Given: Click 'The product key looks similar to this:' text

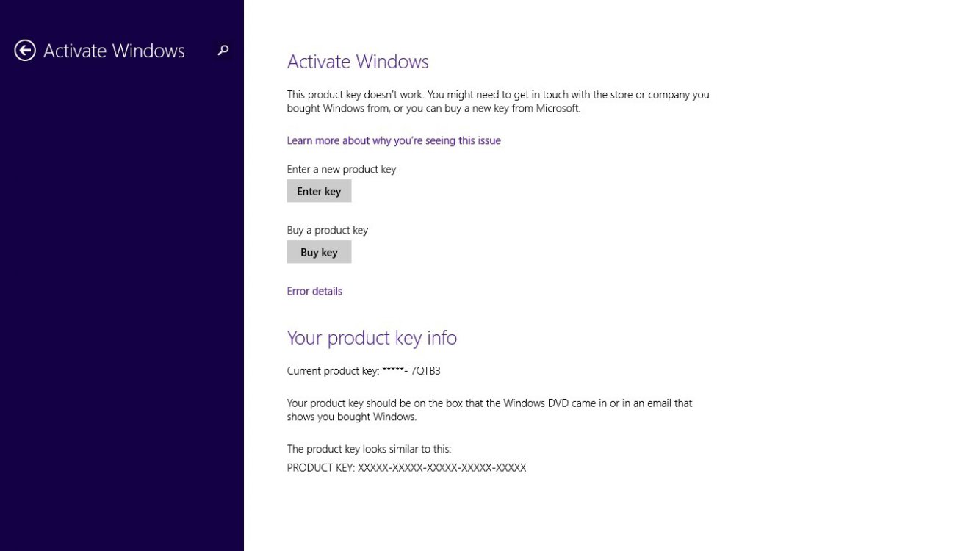Looking at the screenshot, I should tap(369, 449).
